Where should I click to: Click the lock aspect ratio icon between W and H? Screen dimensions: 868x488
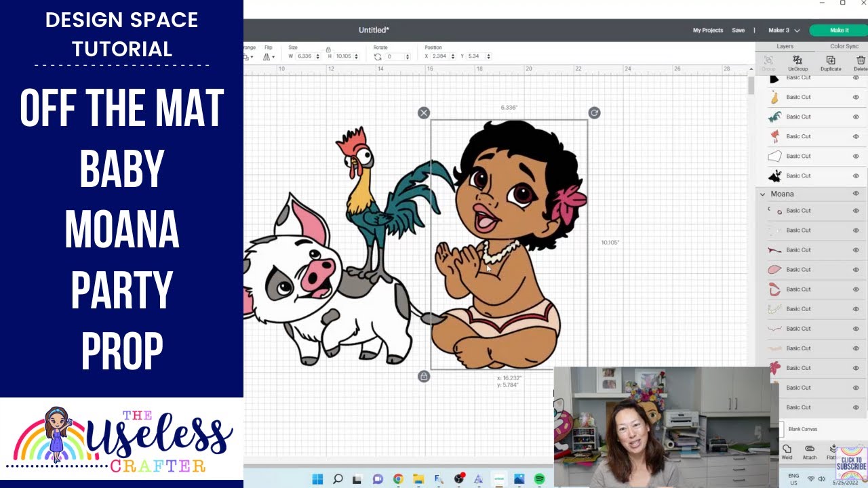(x=328, y=49)
